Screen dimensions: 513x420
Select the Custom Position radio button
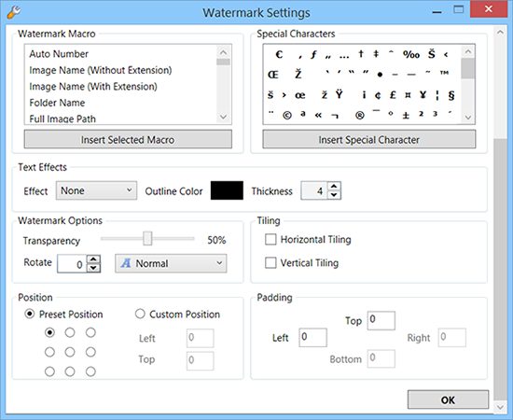[140, 314]
